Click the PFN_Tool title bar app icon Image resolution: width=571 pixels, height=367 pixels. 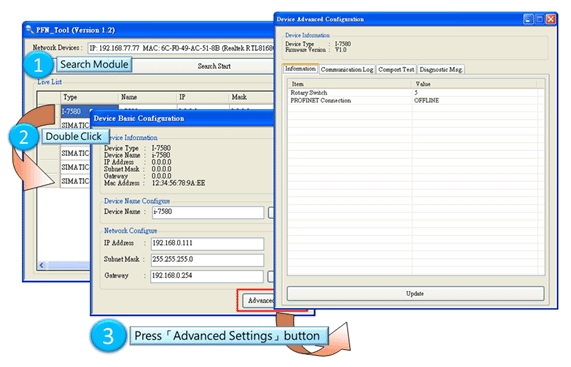30,30
